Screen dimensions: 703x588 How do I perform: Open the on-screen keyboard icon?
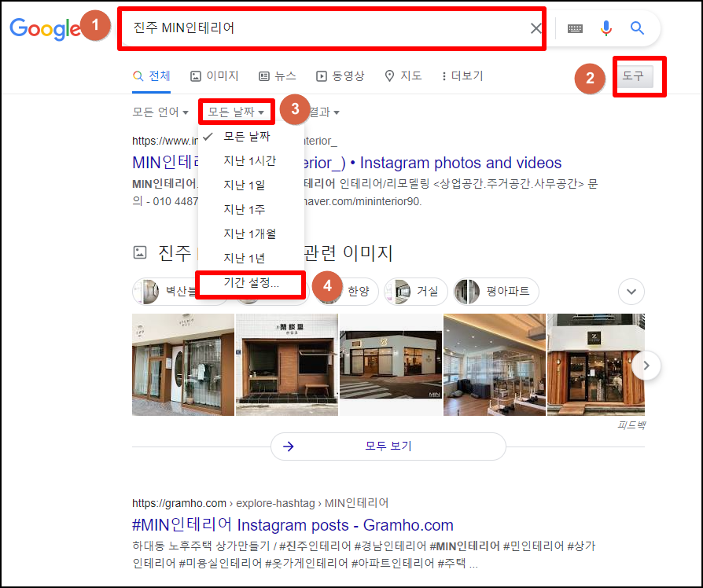coord(575,28)
